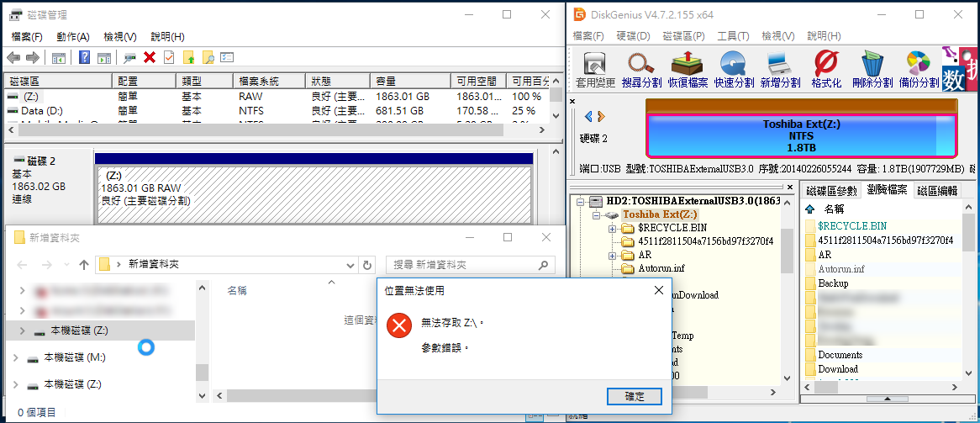This screenshot has width=980, height=423.
Task: Toggle console tree icon in Disk Management toolbar
Action: (x=59, y=57)
